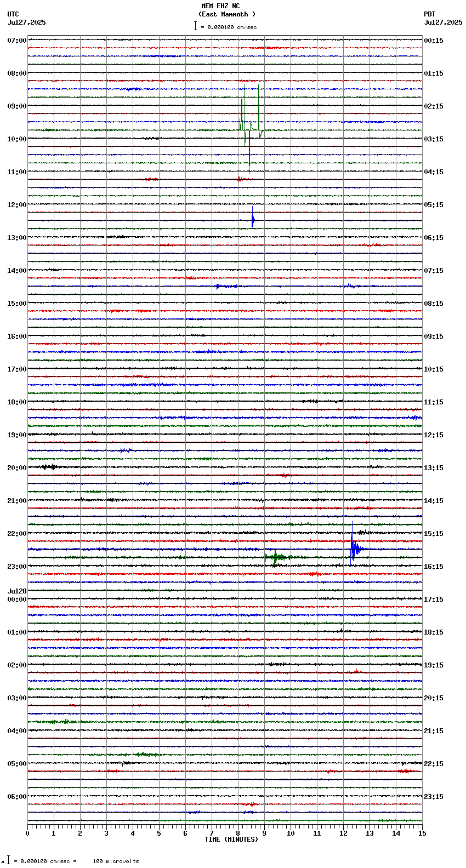Click the 12:00 UTC time label
The height and width of the screenshot is (868, 466).
point(17,205)
